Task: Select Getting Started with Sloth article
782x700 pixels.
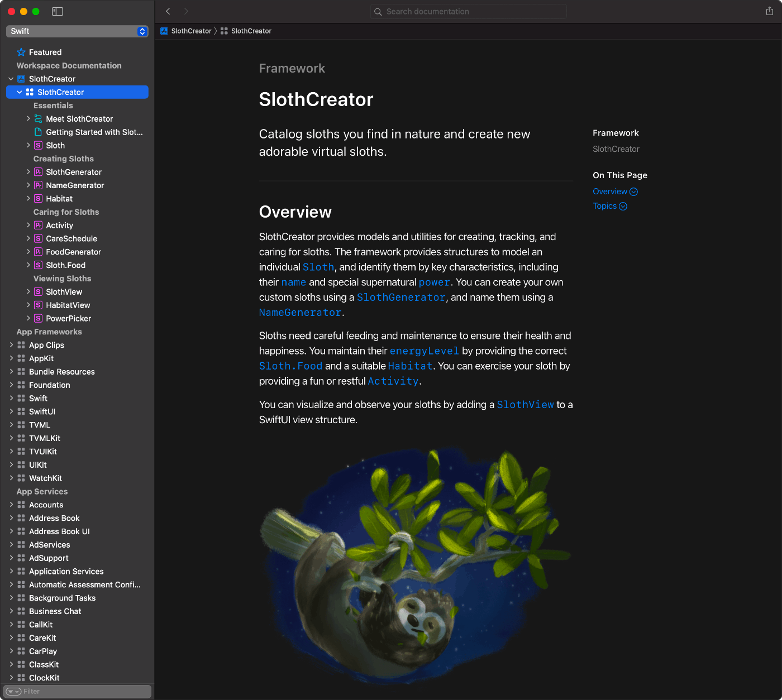Action: pos(77,132)
